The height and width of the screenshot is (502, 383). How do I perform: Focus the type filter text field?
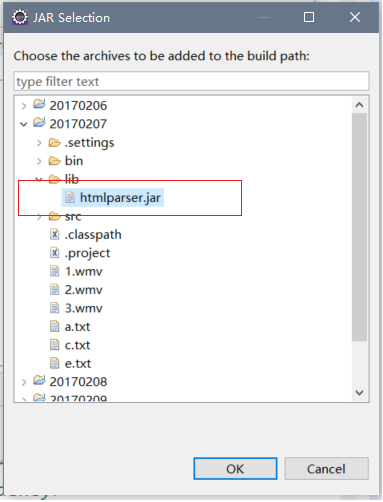[x=191, y=81]
